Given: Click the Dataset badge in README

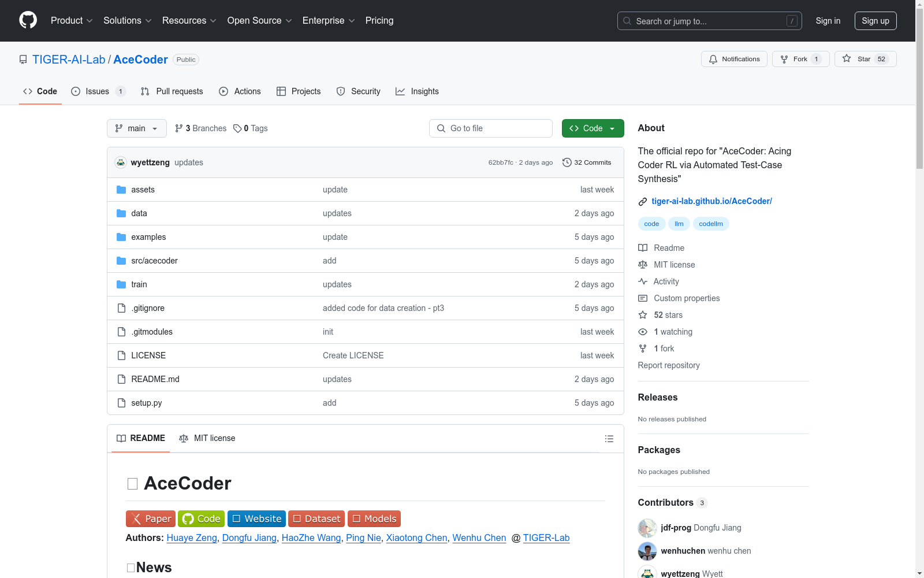Looking at the screenshot, I should (316, 519).
